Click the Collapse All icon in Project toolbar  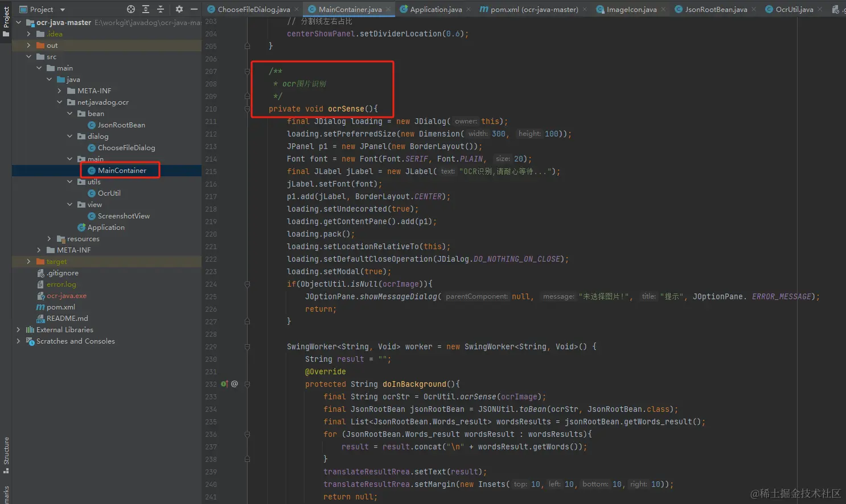(x=160, y=9)
